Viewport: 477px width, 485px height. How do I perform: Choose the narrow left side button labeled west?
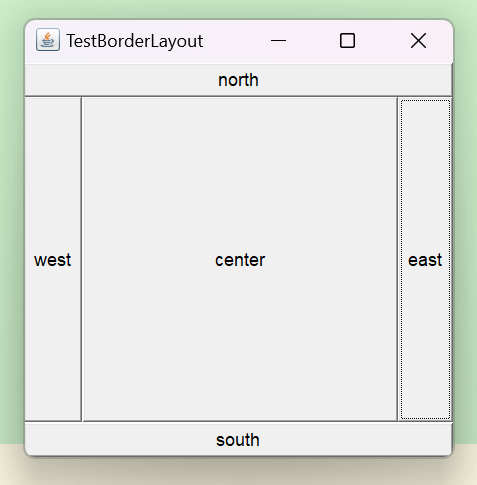(x=53, y=259)
